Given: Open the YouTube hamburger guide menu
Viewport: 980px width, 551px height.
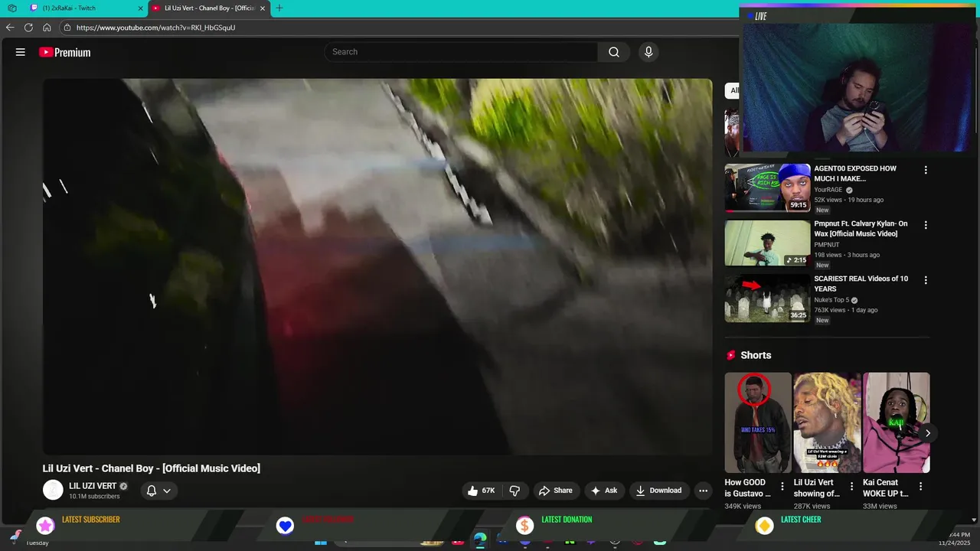Looking at the screenshot, I should pyautogui.click(x=21, y=52).
